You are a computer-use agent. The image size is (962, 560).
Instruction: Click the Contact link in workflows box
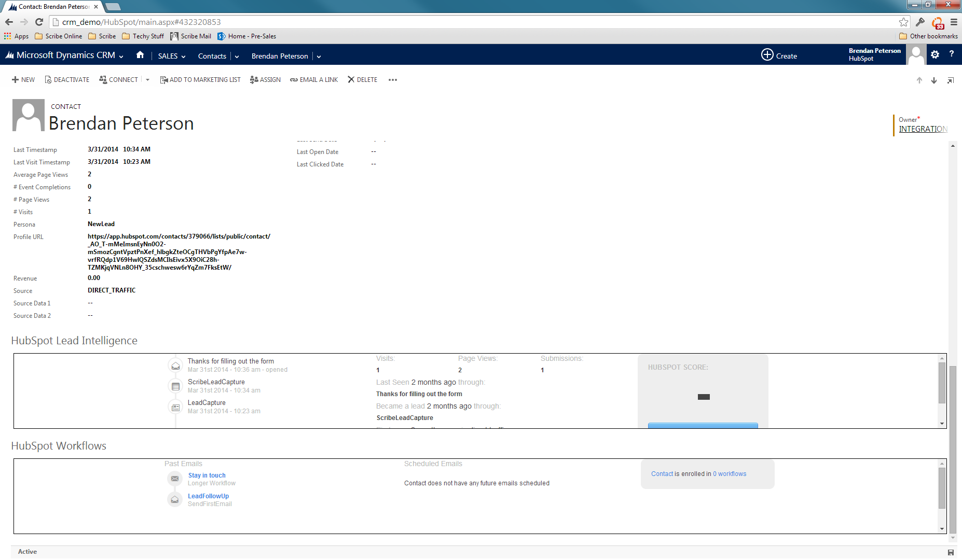(x=662, y=474)
